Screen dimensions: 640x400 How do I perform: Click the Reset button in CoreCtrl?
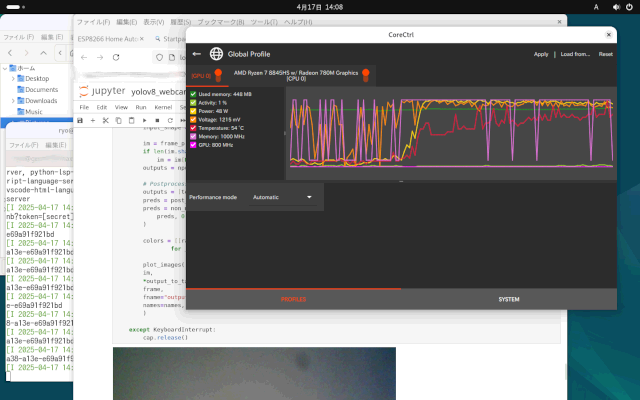click(x=606, y=54)
